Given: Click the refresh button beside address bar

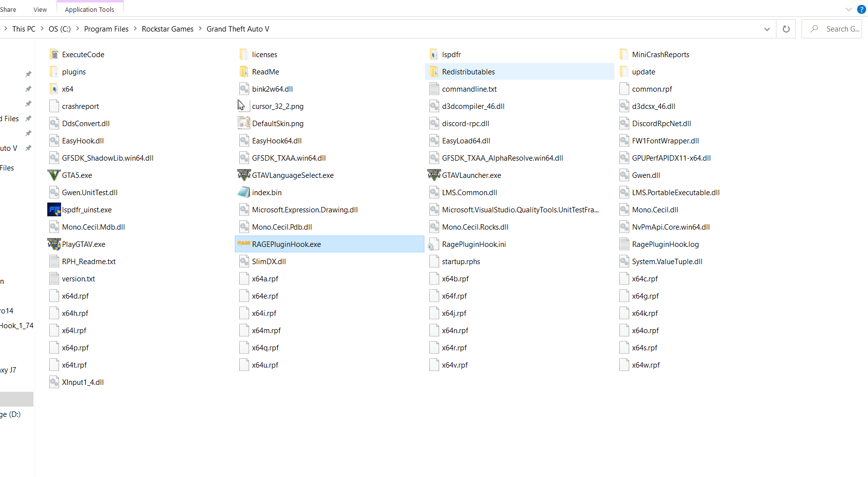Looking at the screenshot, I should point(786,29).
